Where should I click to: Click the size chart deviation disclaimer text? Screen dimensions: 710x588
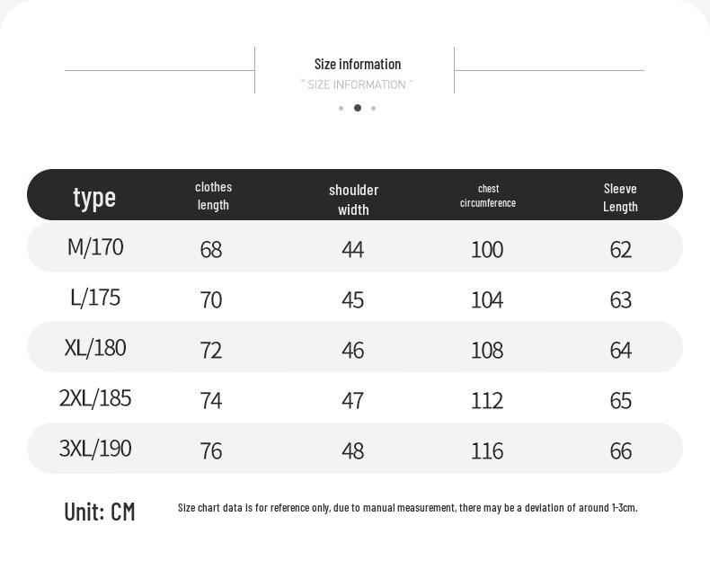(x=407, y=508)
